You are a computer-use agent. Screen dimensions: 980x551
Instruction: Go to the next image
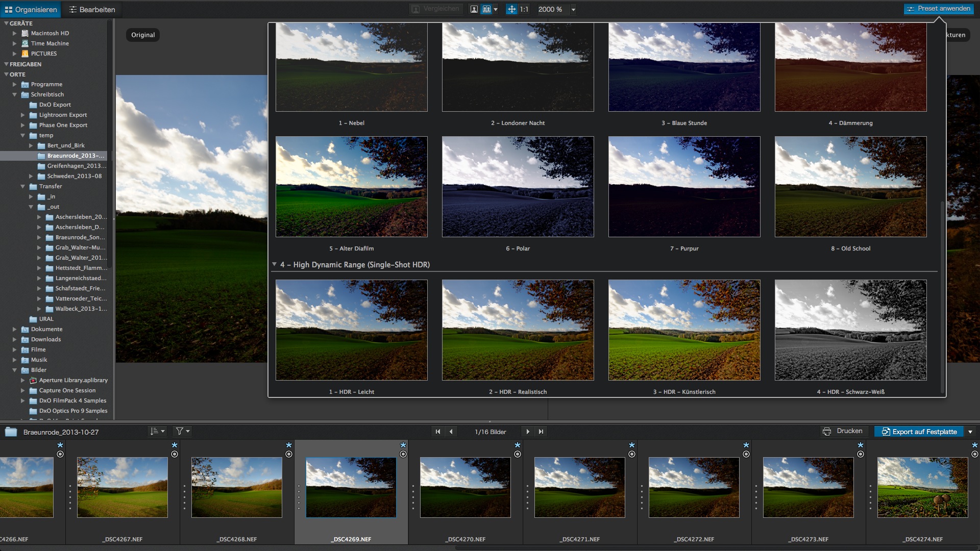coord(528,432)
